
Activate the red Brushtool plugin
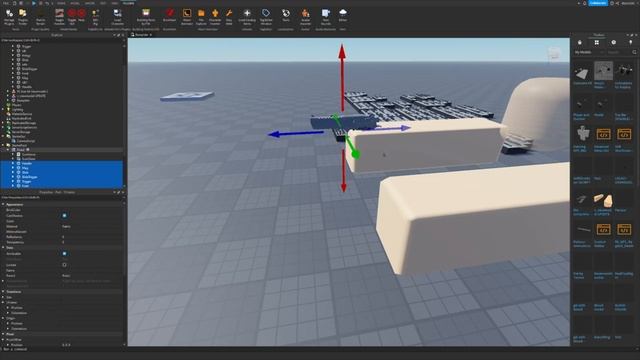pyautogui.click(x=169, y=16)
